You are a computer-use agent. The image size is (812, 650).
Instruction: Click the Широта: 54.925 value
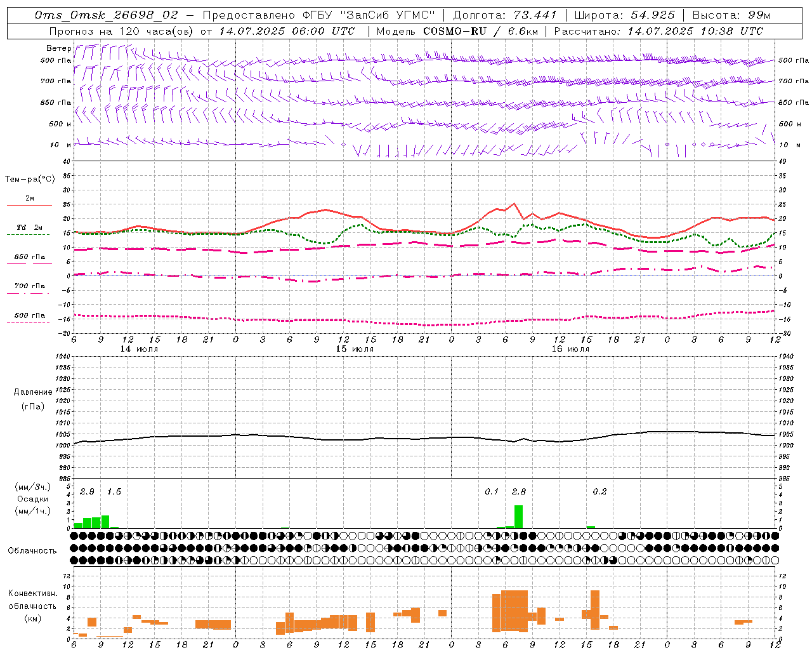pyautogui.click(x=625, y=15)
